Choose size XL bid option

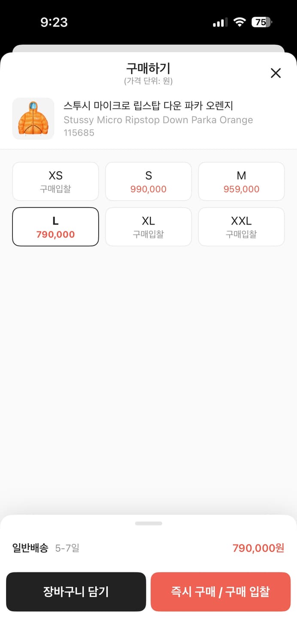(x=148, y=227)
